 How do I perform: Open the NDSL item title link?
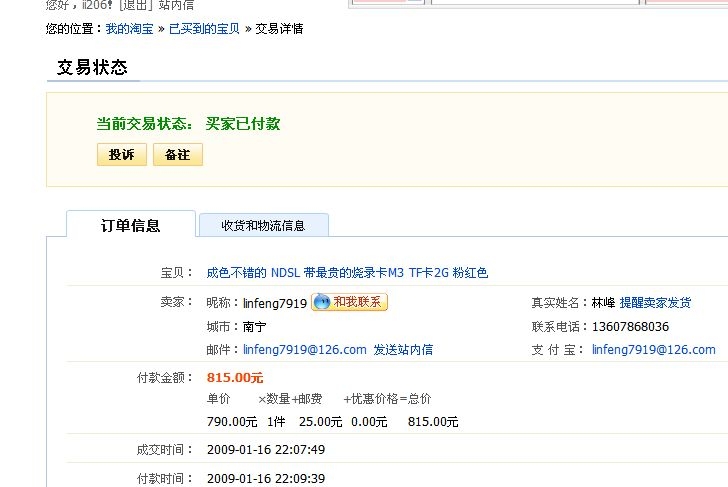point(347,273)
